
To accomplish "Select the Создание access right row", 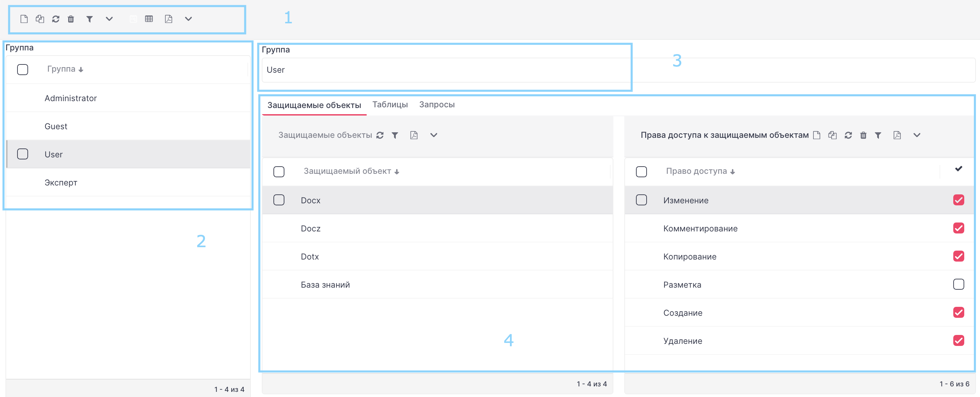I will pos(799,313).
